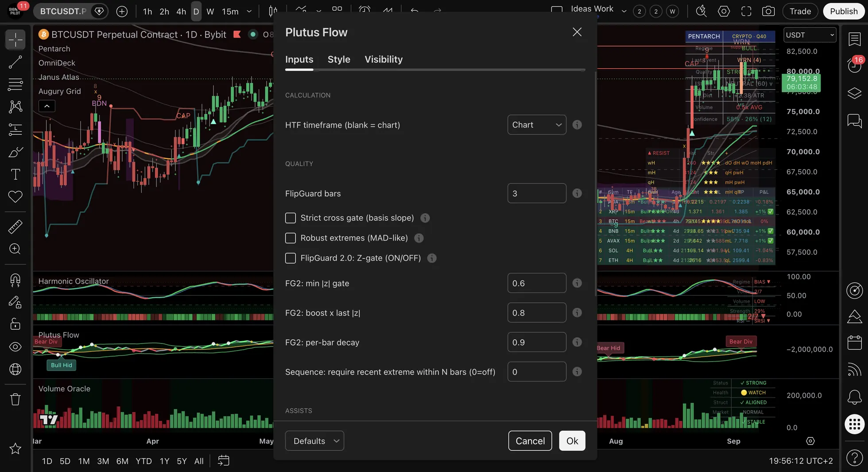Screen dimensions: 868x472
Task: Confirm settings with Ok button
Action: tap(572, 441)
